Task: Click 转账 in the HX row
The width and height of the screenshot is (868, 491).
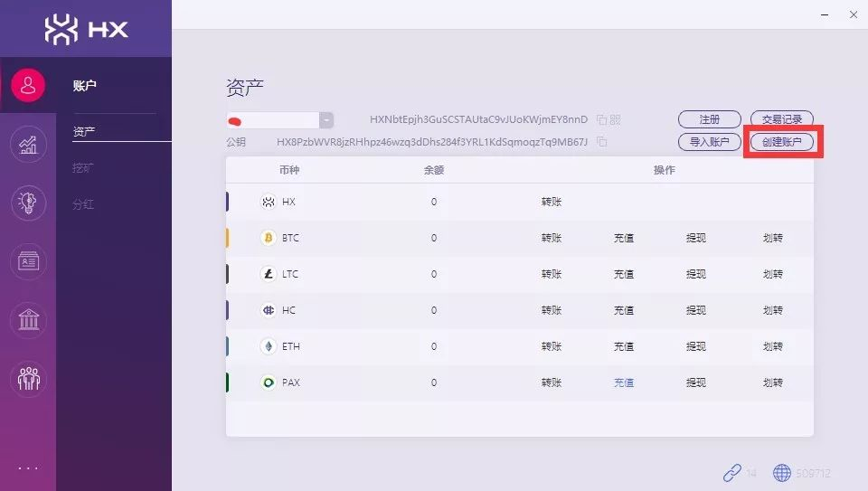Action: [552, 202]
